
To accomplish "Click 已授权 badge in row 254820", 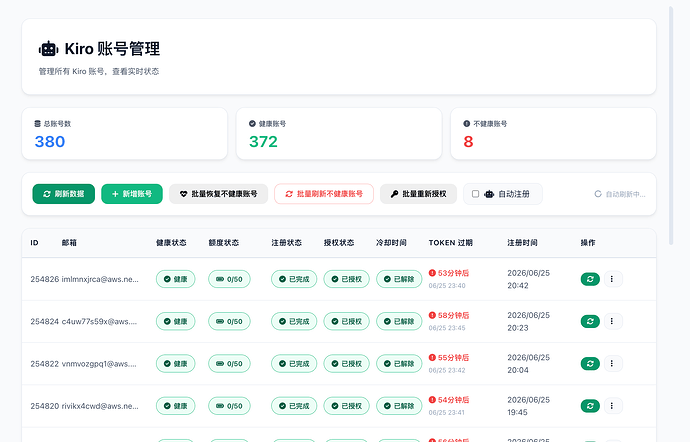I will point(346,406).
